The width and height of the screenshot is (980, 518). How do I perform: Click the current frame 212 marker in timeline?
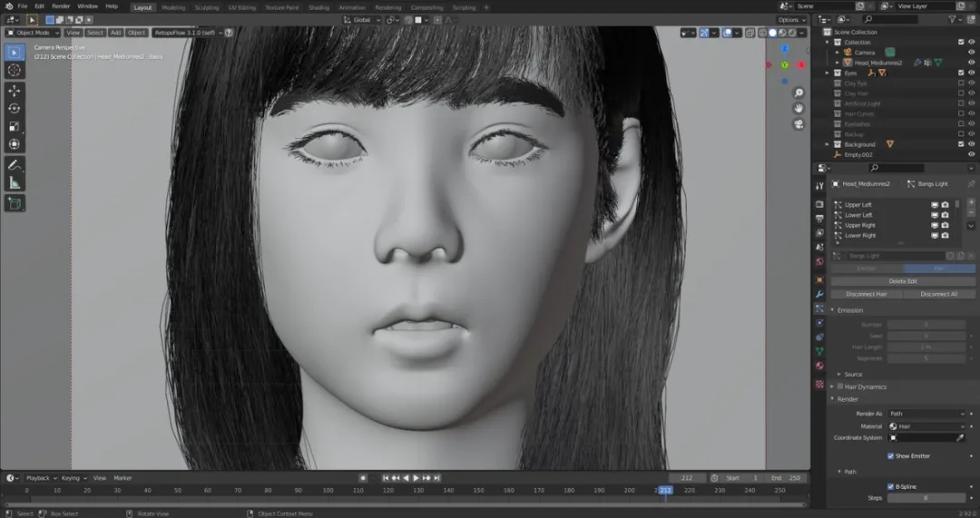[x=666, y=491]
